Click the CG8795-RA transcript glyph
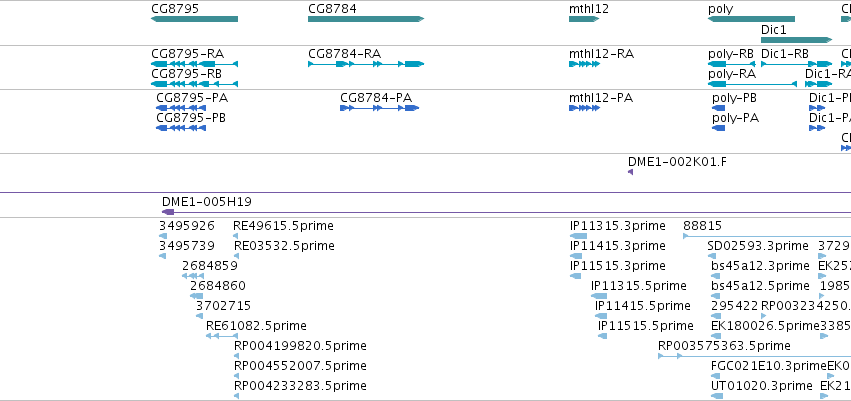This screenshot has width=851, height=401. [194, 64]
